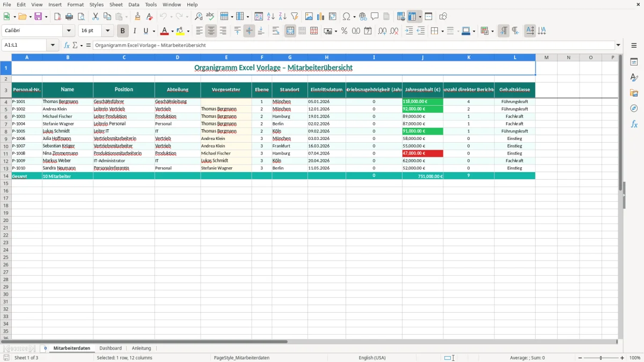Click the Copy icon
644x362 pixels.
[x=107, y=17]
